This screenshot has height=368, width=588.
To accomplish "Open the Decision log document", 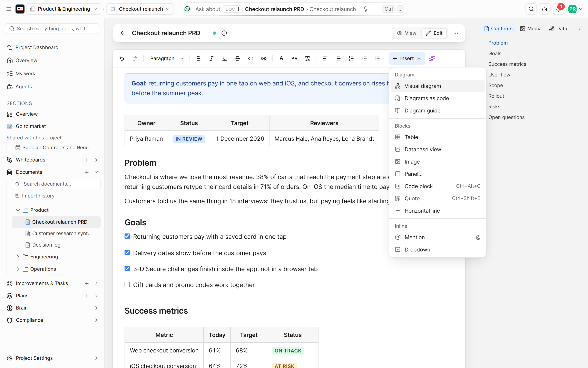I will coord(46,245).
